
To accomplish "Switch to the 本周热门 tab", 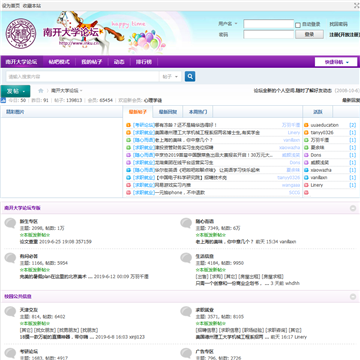I will point(198,112).
